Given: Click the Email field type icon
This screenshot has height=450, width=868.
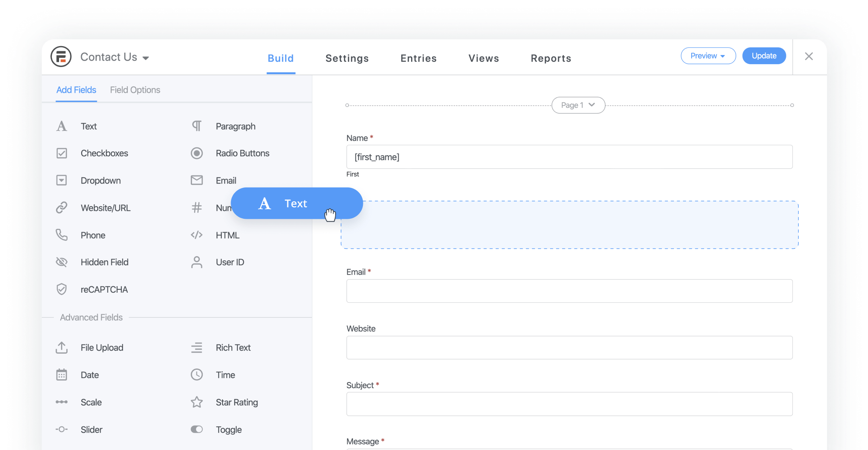Looking at the screenshot, I should 197,180.
